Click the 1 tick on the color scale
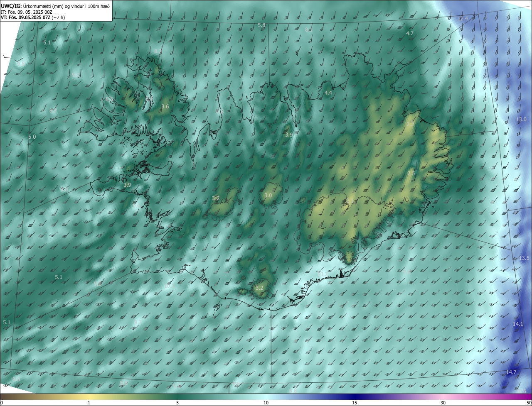The image size is (532, 406). 89,403
